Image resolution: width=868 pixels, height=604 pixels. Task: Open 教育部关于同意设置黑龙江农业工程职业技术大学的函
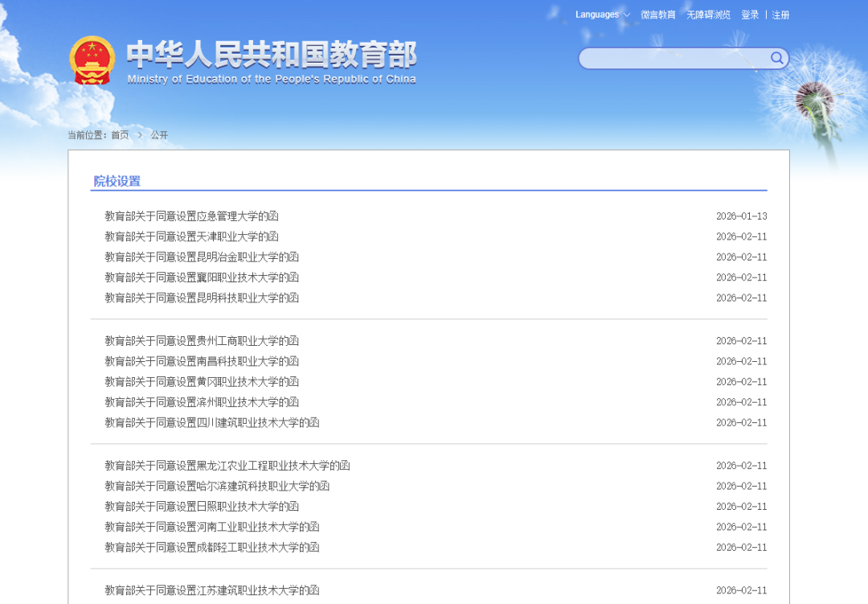coord(227,466)
